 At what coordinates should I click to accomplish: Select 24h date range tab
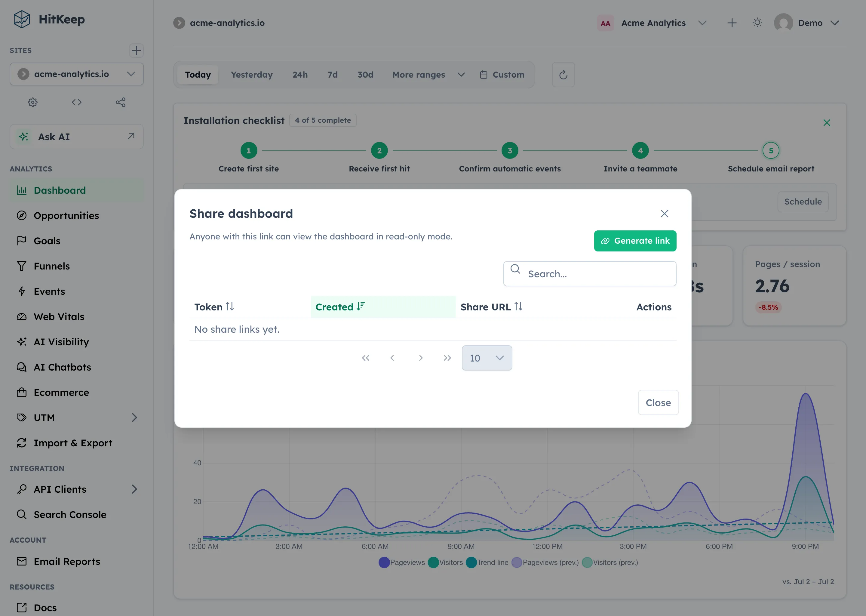(300, 75)
